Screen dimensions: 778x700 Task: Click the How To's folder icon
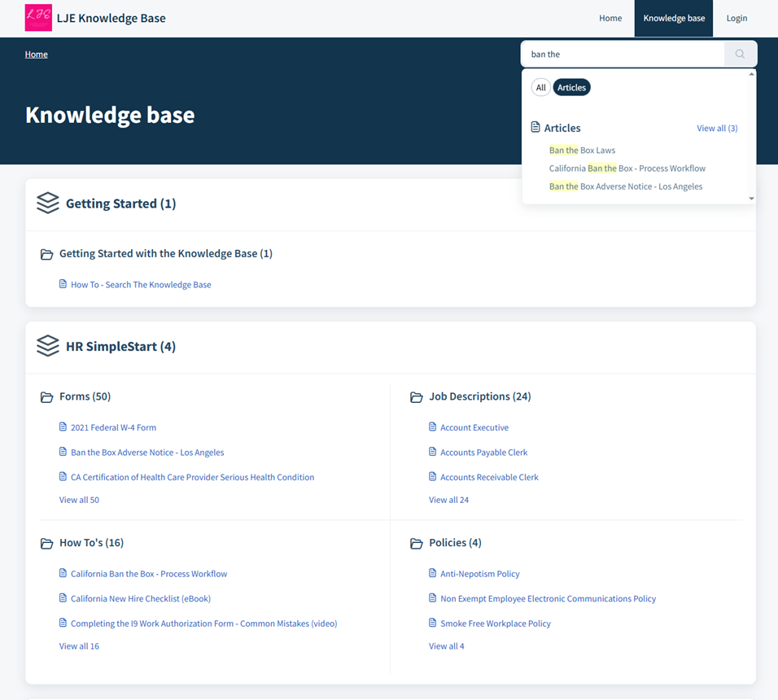pyautogui.click(x=46, y=543)
